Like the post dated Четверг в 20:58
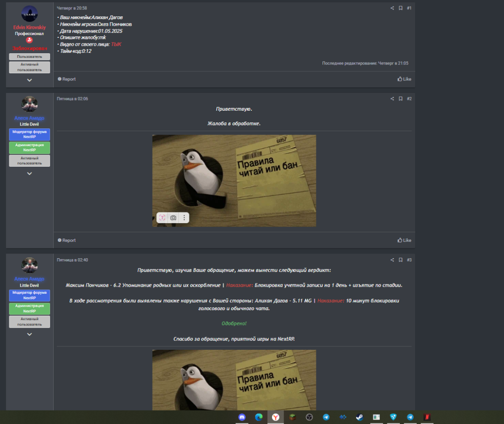Image resolution: width=504 pixels, height=424 pixels. [404, 79]
